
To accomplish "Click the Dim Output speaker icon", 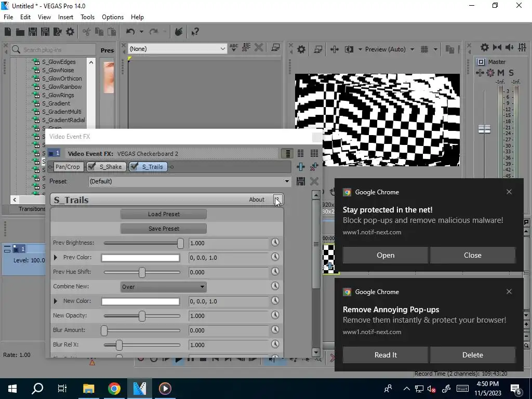I will tap(509, 47).
